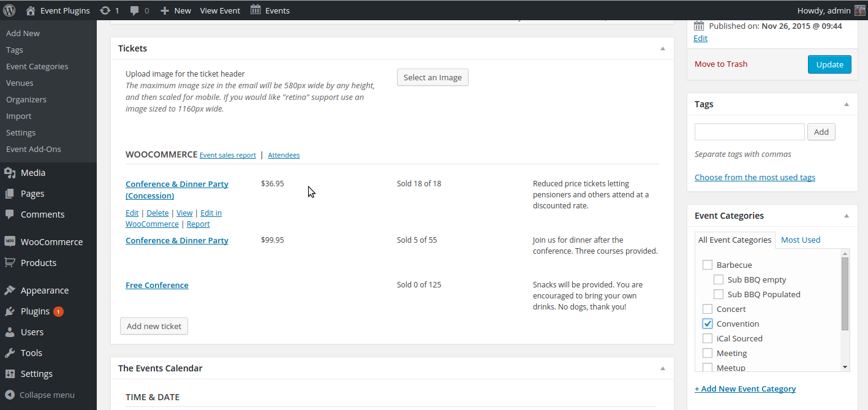Collapse the Event Categories panel

tap(847, 216)
